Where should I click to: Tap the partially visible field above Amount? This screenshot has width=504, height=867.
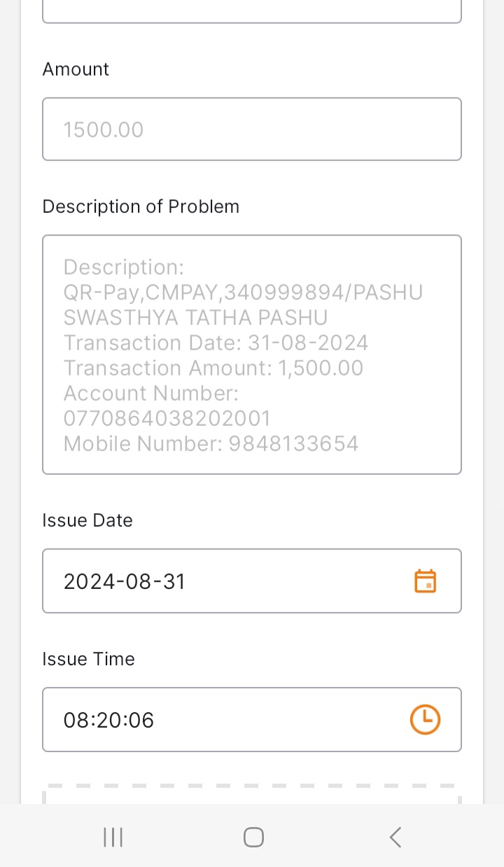252,11
